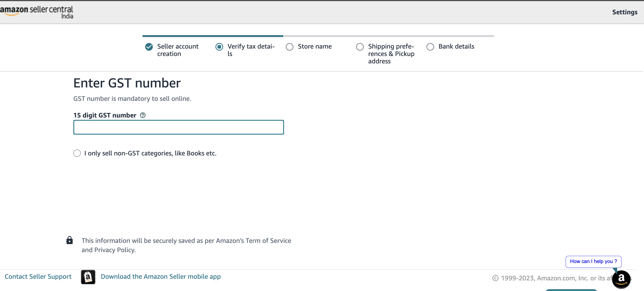Click the onboarding progress bar
The image size is (644, 291).
pyautogui.click(x=318, y=36)
